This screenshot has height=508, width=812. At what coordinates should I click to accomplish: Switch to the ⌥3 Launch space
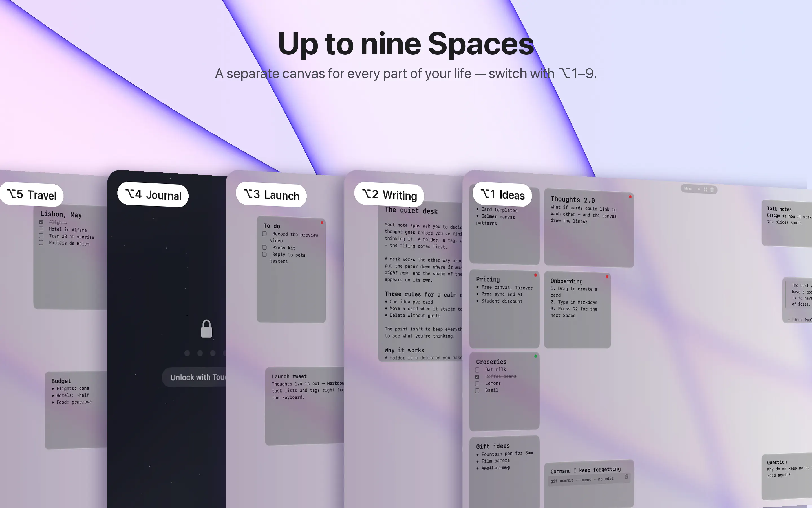[x=271, y=195]
